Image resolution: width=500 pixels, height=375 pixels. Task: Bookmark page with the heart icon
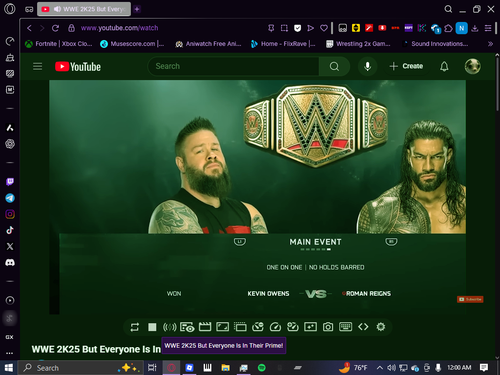[x=324, y=28]
